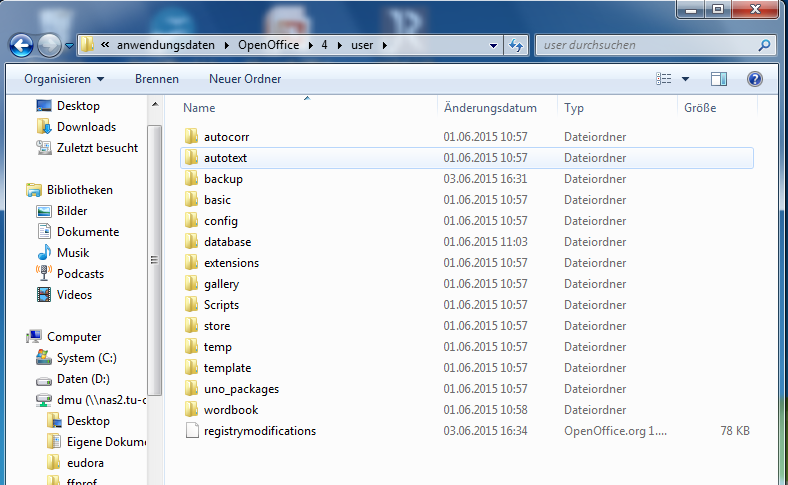Select the registrymodifications file icon
Viewport: 788px width, 485px height.
(193, 431)
